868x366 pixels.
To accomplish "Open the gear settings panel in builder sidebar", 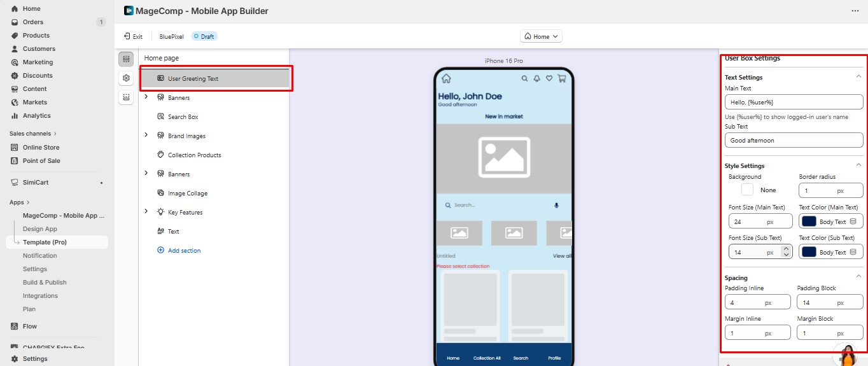I will pyautogui.click(x=126, y=78).
